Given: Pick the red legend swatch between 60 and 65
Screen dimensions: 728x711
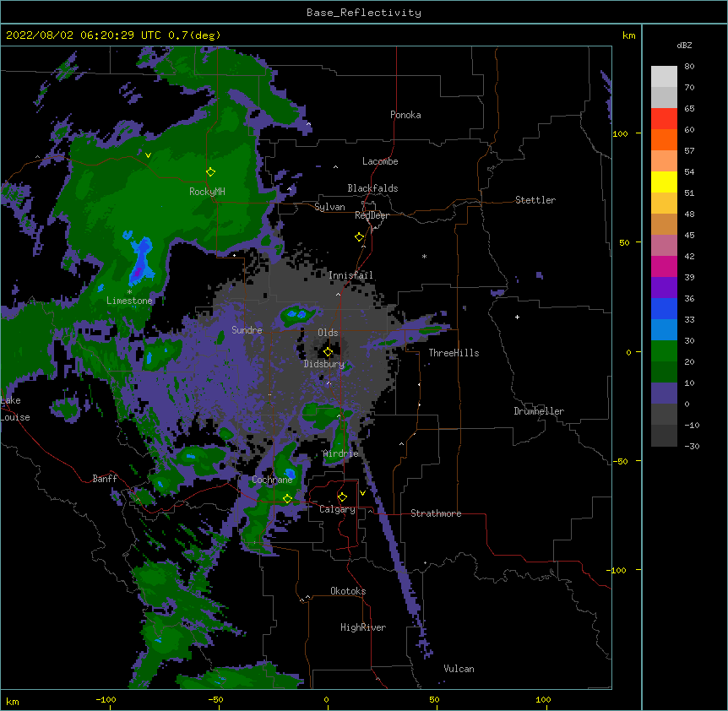Looking at the screenshot, I should (x=664, y=118).
